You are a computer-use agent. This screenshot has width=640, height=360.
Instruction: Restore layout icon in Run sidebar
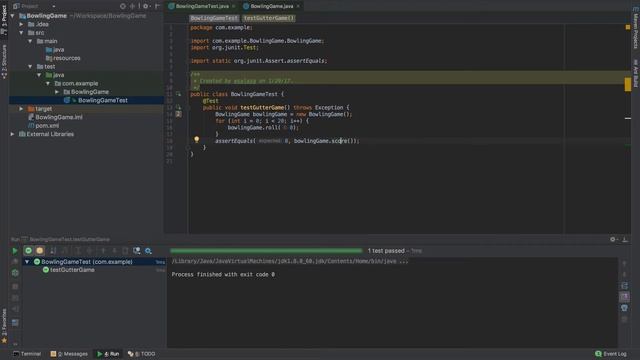[15, 323]
